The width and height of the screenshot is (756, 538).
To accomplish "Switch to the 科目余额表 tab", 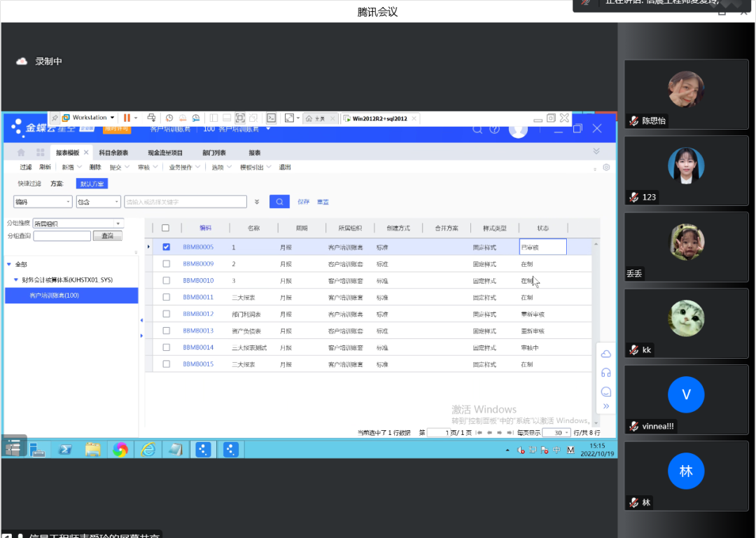I will (x=113, y=153).
